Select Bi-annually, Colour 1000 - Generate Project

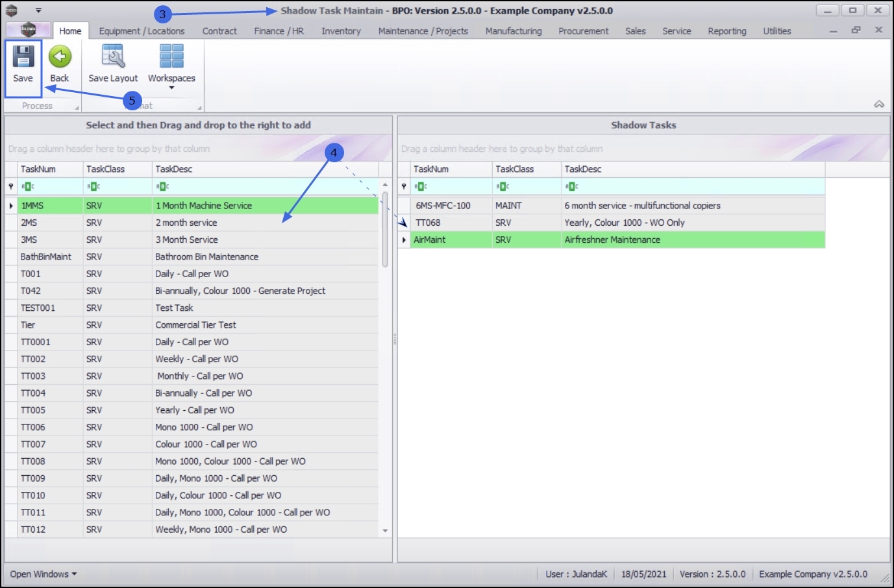point(240,291)
